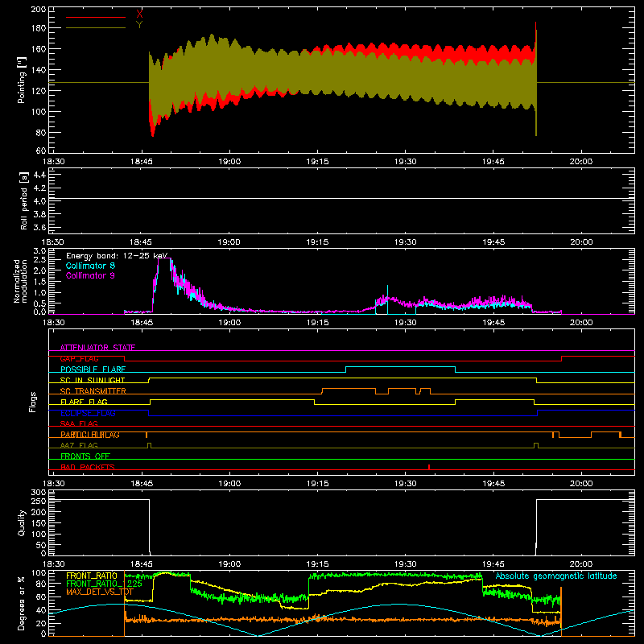This screenshot has width=644, height=644.
Task: Click the 19:00 time label under Pointing plot
Action: (x=229, y=162)
